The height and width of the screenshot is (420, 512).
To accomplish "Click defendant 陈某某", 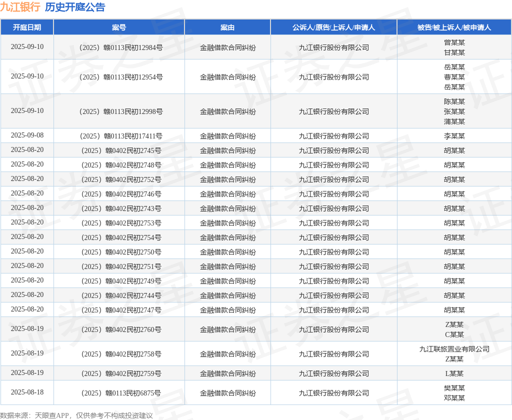I will pyautogui.click(x=454, y=101).
